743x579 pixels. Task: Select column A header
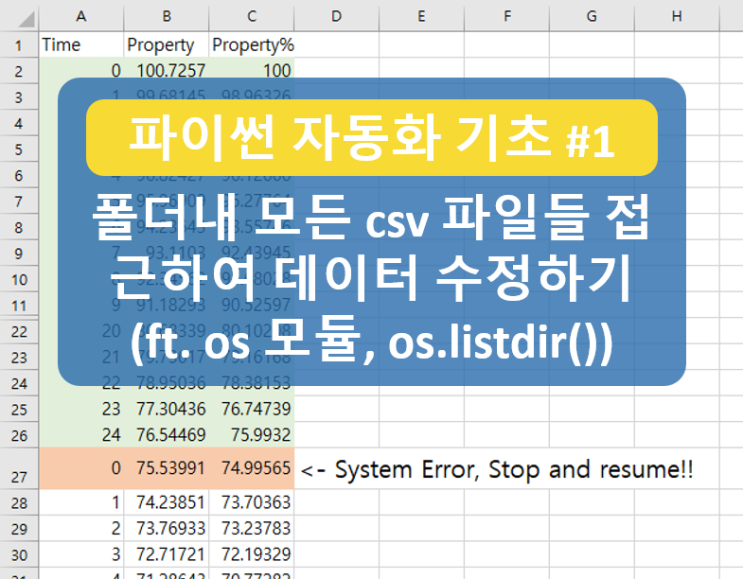[81, 16]
